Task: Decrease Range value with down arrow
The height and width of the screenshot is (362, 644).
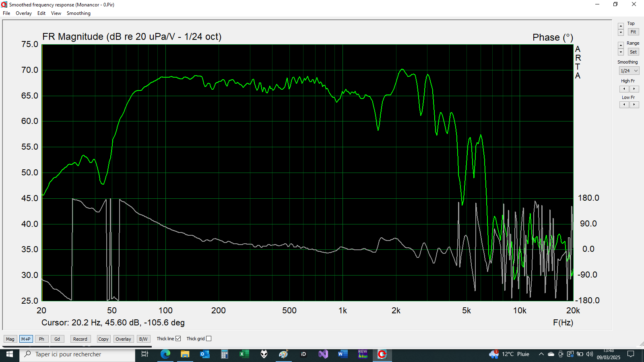Action: point(621,52)
